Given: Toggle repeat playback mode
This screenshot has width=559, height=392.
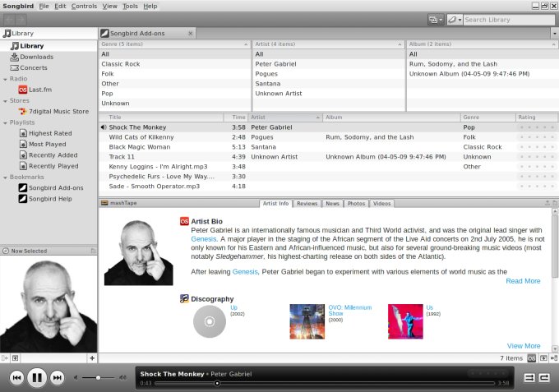Looking at the screenshot, I should pyautogui.click(x=544, y=377).
